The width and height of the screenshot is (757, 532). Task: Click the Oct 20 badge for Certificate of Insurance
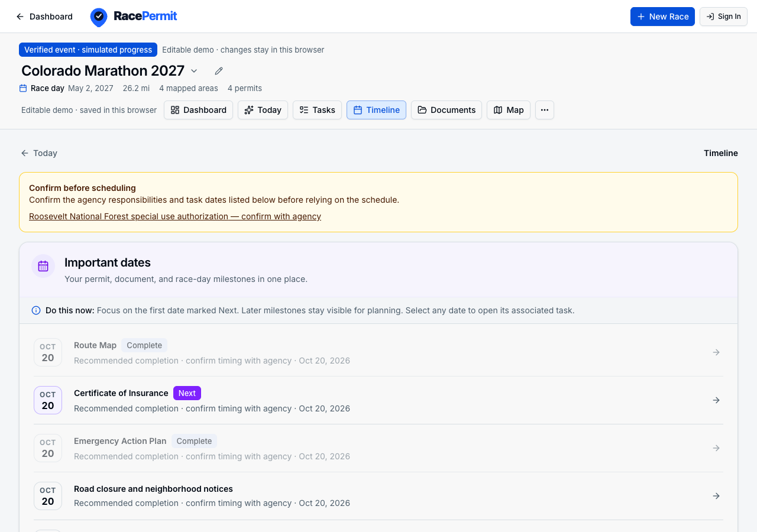click(x=48, y=400)
